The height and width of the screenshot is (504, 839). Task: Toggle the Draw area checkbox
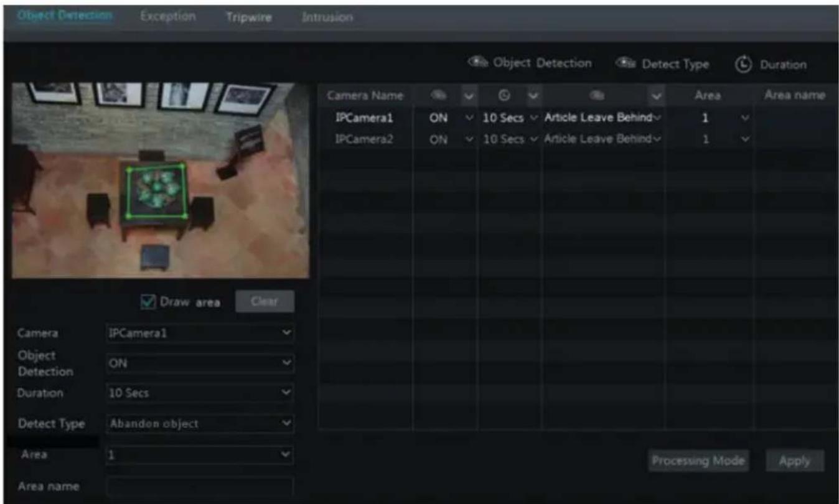(x=148, y=302)
